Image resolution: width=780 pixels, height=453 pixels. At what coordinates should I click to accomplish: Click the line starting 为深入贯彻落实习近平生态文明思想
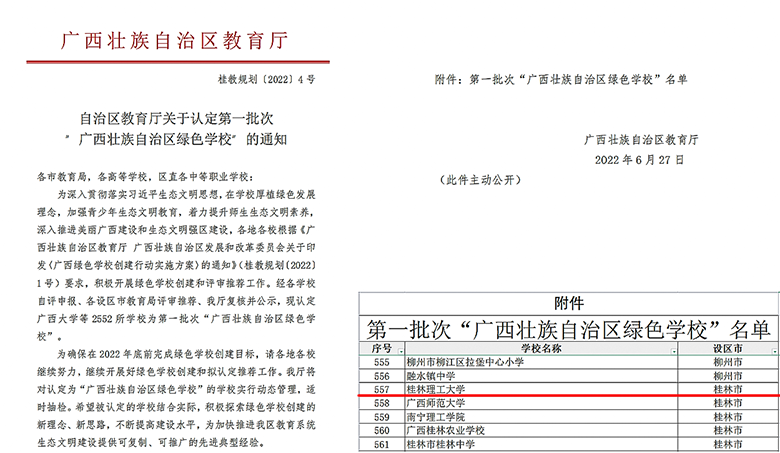click(x=186, y=194)
